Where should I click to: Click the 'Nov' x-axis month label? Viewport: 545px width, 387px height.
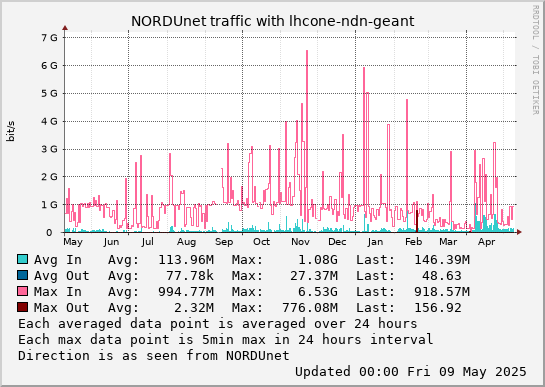tap(300, 242)
